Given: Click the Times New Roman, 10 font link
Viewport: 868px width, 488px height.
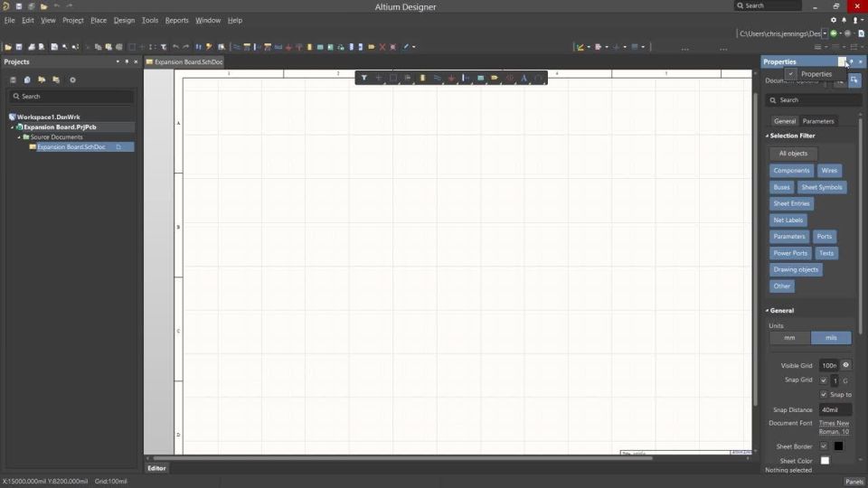Looking at the screenshot, I should click(835, 427).
